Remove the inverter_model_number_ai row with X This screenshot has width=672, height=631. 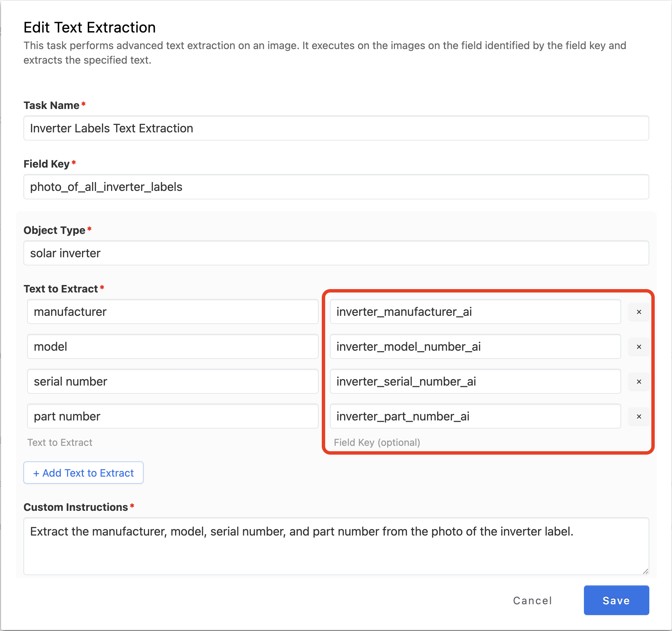click(639, 347)
